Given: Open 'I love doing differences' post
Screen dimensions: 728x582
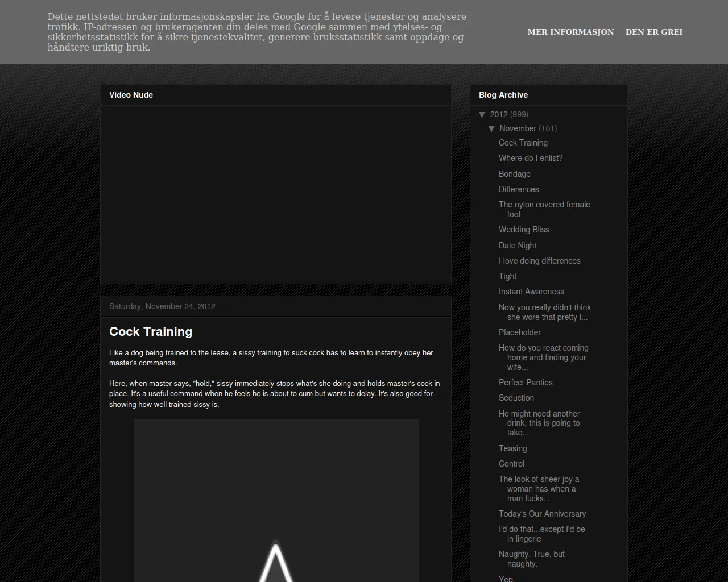Looking at the screenshot, I should pyautogui.click(x=540, y=261).
